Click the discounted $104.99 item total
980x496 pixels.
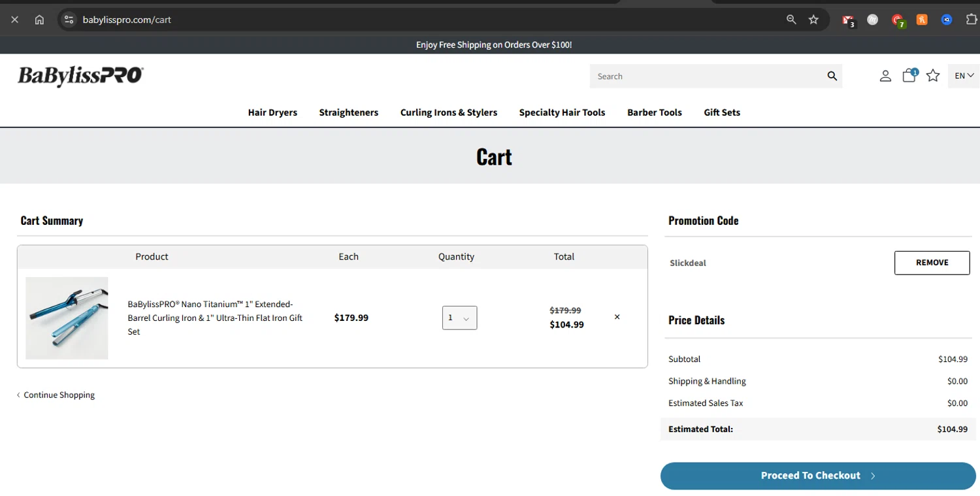point(566,324)
